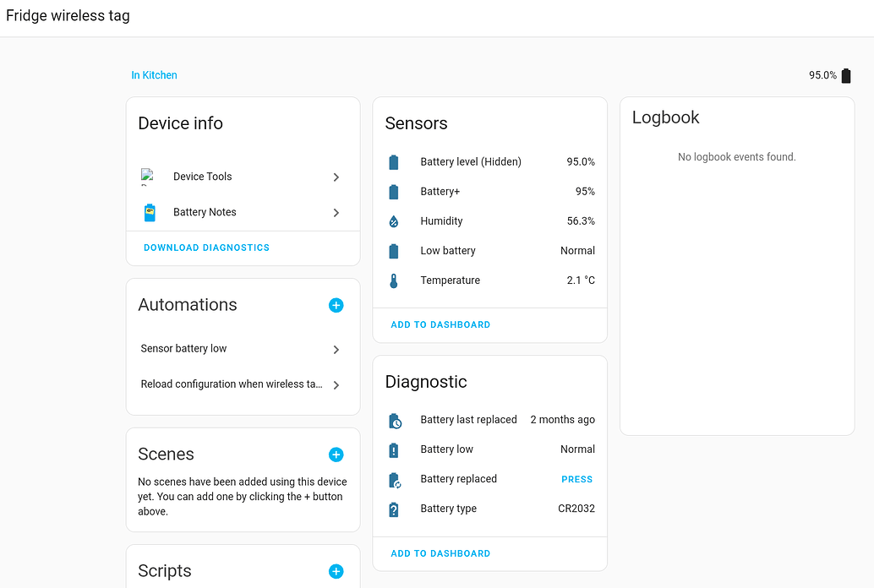
Task: Click the 2 months ago value
Action: 562,419
